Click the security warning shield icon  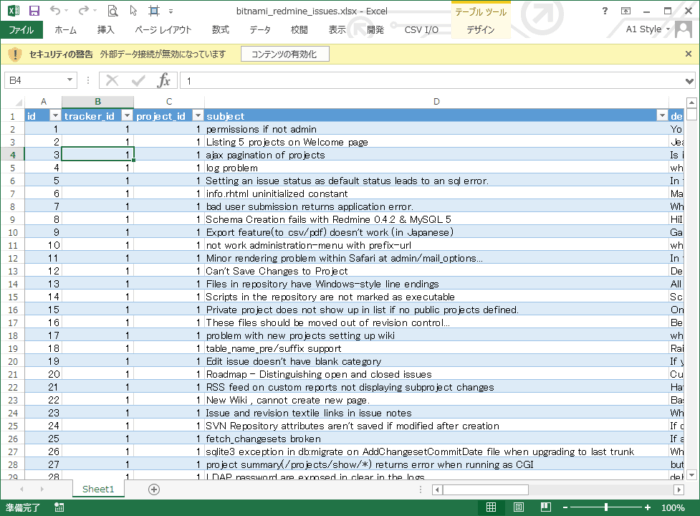(x=15, y=54)
